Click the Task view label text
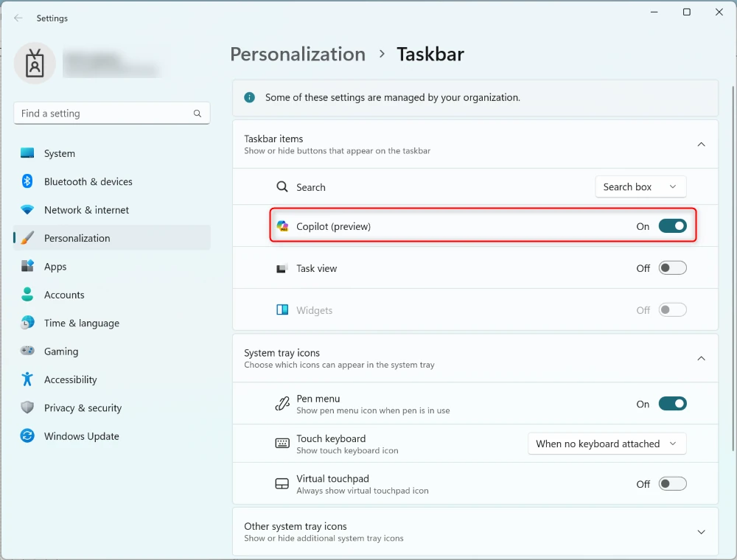Image resolution: width=737 pixels, height=560 pixels. (316, 268)
